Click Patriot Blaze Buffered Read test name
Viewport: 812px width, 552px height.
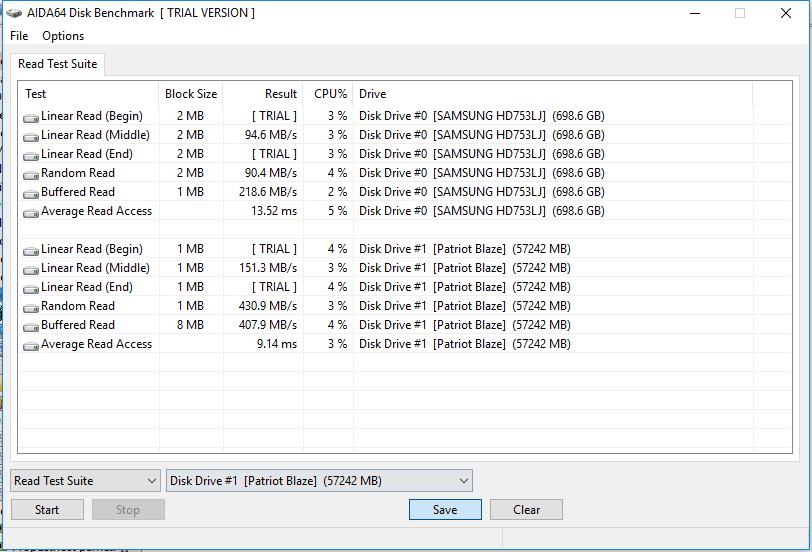click(78, 325)
